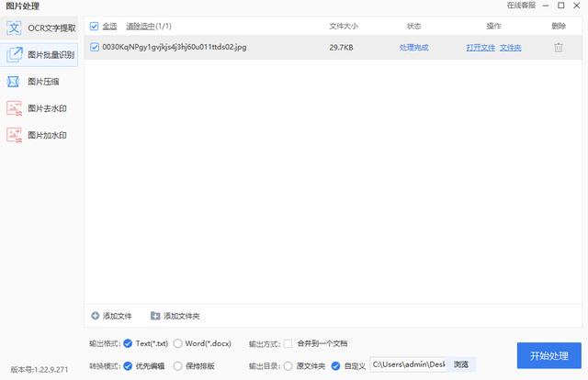The height and width of the screenshot is (380, 588).
Task: Click the 操作 column header
Action: tap(493, 26)
